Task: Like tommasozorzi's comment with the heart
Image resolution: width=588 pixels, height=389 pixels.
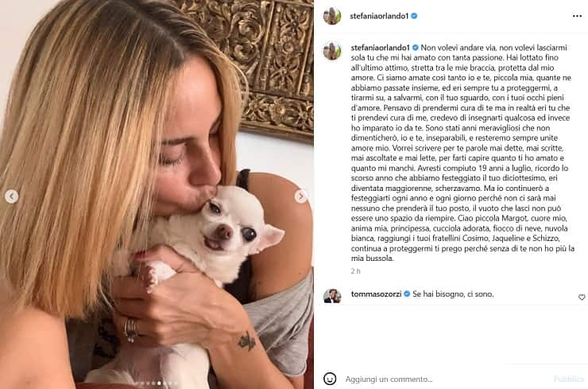Action: tap(582, 297)
